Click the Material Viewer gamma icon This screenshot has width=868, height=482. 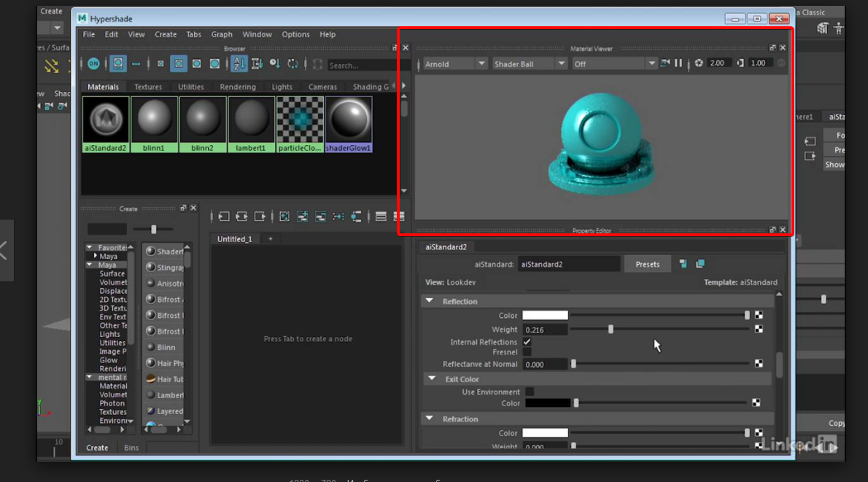tap(740, 63)
